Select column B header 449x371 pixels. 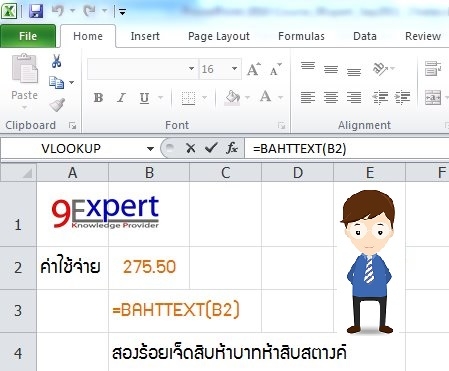coord(149,173)
